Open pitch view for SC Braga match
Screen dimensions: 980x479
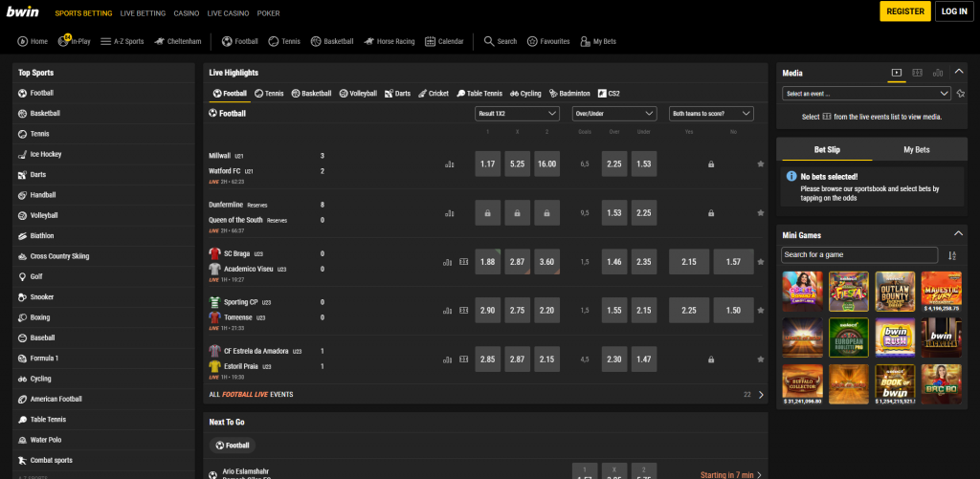(x=464, y=262)
